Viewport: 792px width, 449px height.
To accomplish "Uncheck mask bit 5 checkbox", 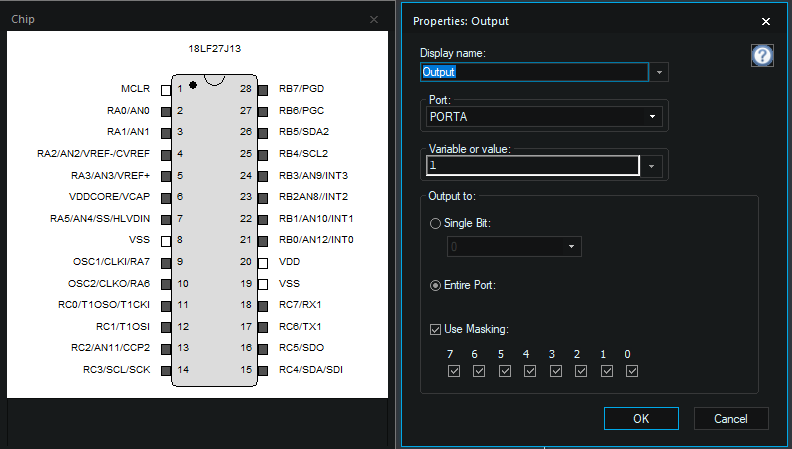I will coord(505,371).
